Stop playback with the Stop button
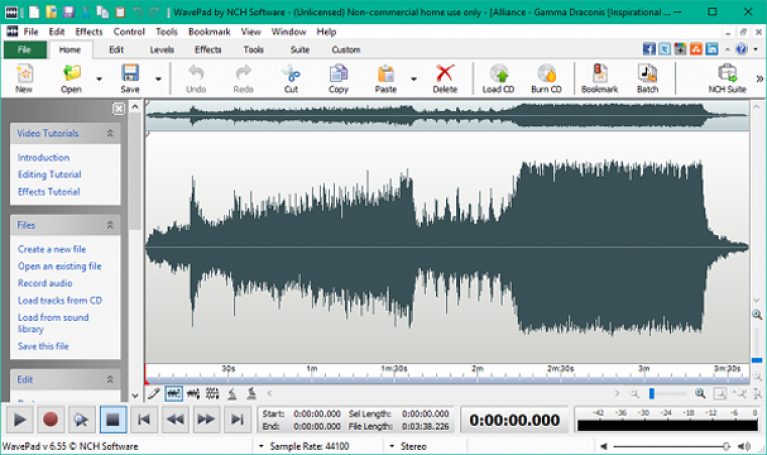The image size is (767, 455). [113, 419]
